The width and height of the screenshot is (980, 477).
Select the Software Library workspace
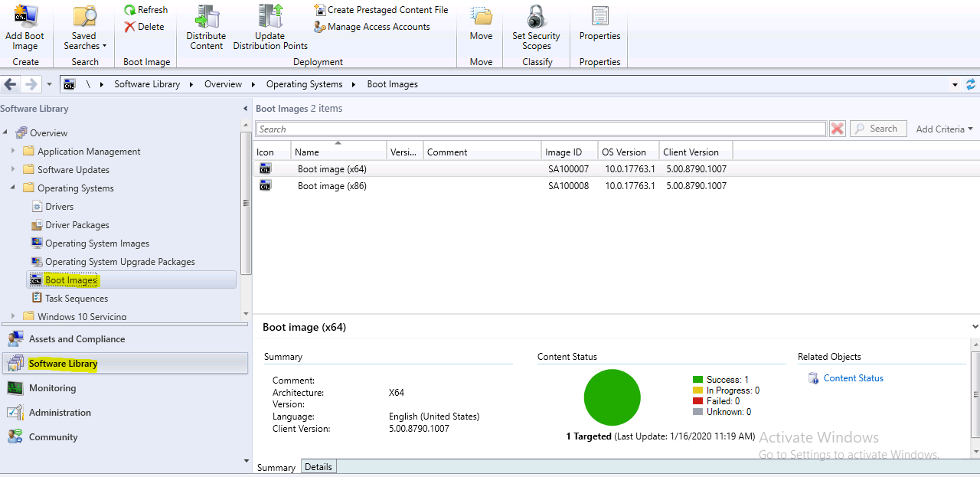(x=124, y=364)
